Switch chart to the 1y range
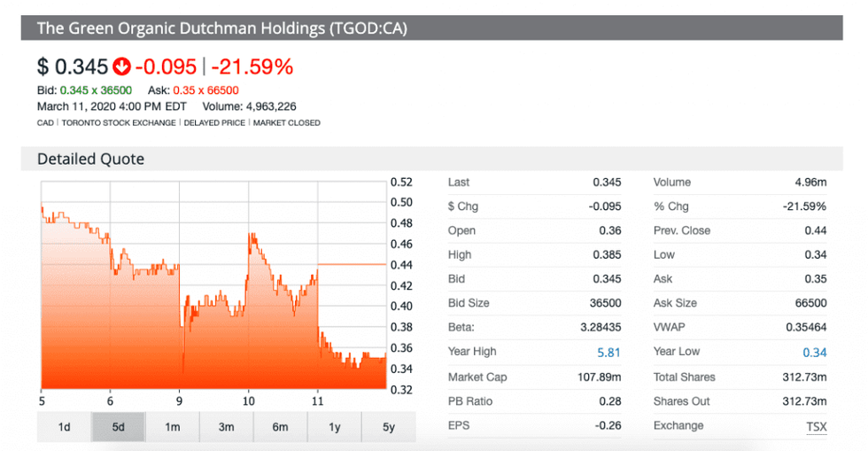 click(x=334, y=427)
